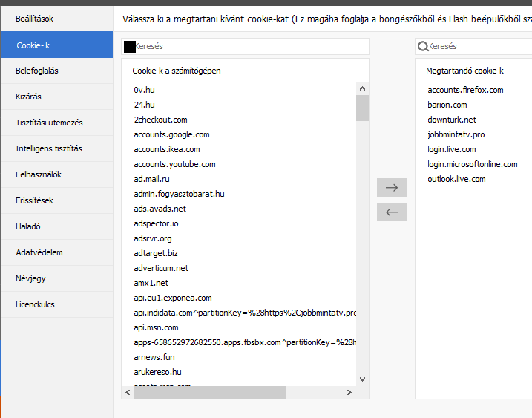Open the Beállítások section
This screenshot has width=532, height=418.
tap(57, 19)
